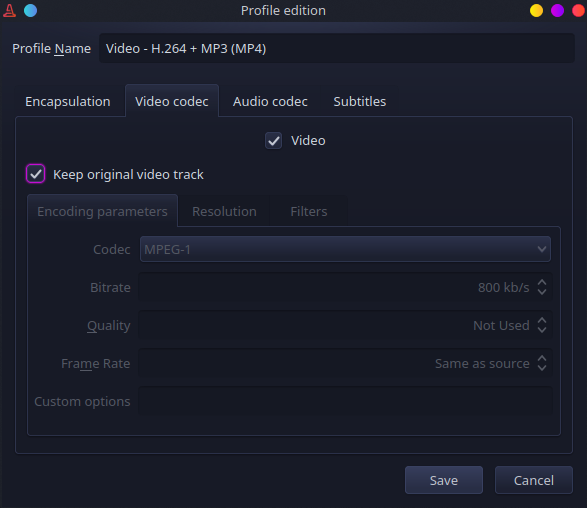Click the Frame Rate label
This screenshot has width=587, height=508.
96,363
